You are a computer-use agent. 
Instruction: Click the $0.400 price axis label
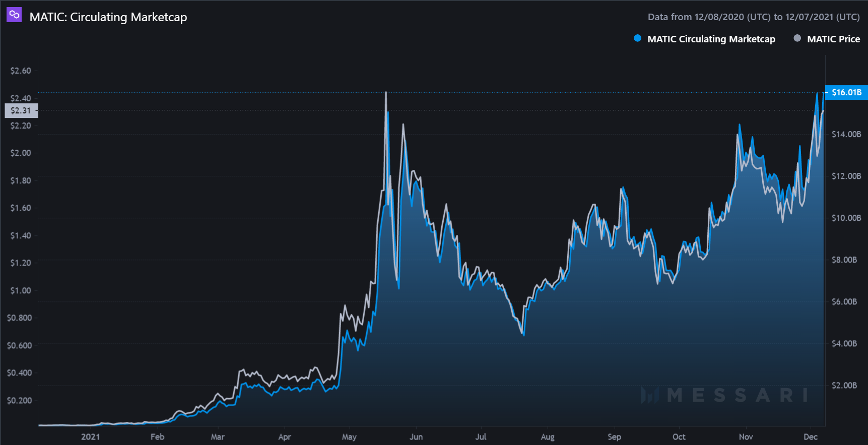[x=19, y=372]
